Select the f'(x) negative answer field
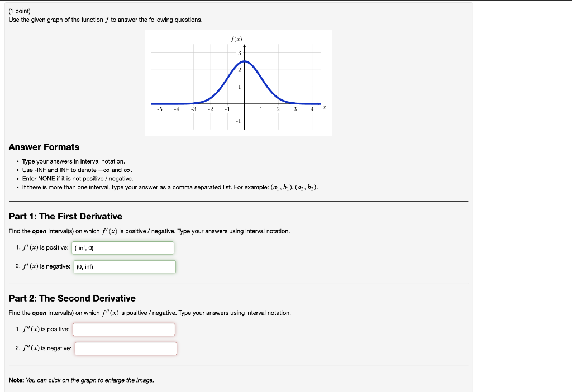The height and width of the screenshot is (392, 572). point(125,267)
